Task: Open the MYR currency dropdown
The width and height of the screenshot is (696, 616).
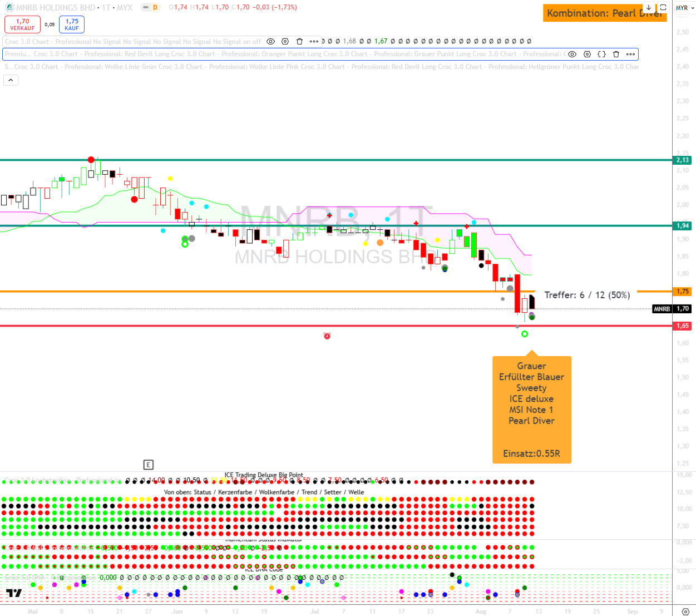Action: pyautogui.click(x=684, y=8)
